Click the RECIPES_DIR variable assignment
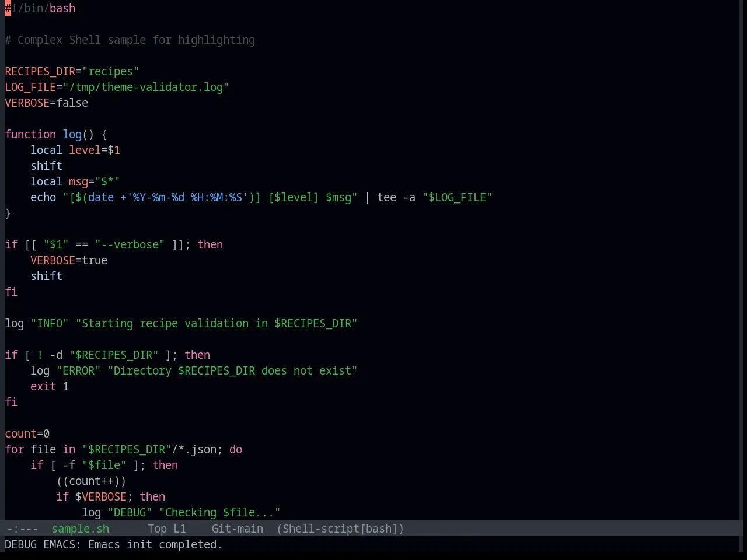The height and width of the screenshot is (560, 747). [72, 71]
